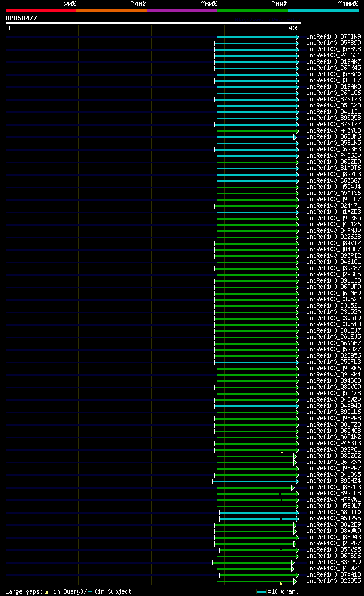Click hit label UniRef100_B3SP99

coord(334,562)
